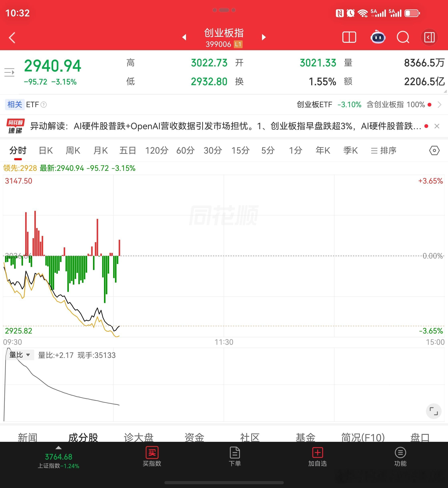Switch to next index with right triangle
Viewport: 448px width, 488px height.
[264, 37]
